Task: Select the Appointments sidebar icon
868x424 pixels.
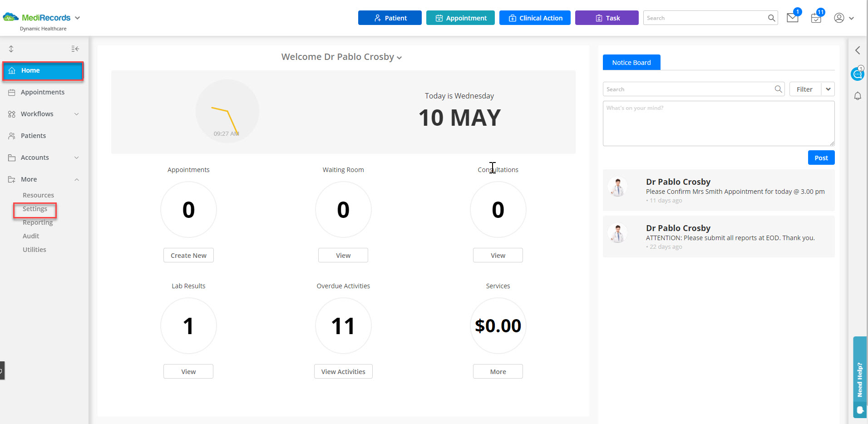Action: pos(12,92)
